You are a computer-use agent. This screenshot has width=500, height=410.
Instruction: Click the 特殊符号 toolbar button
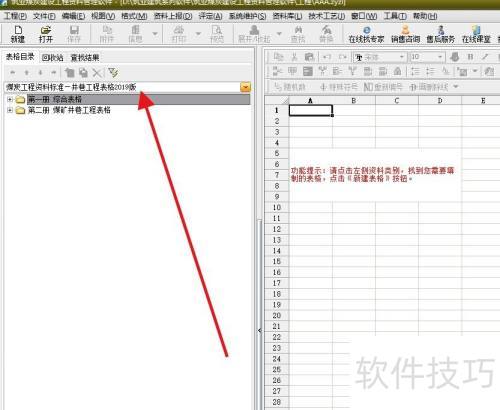339,87
